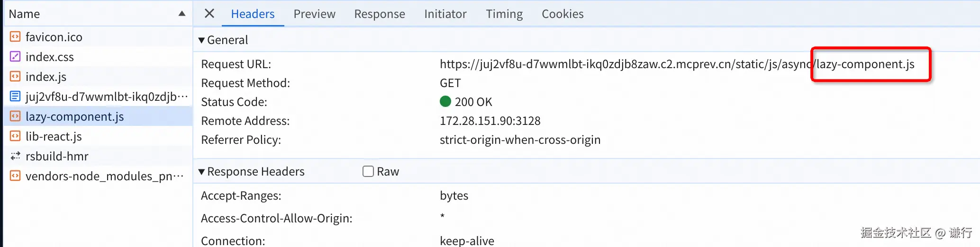The width and height of the screenshot is (980, 247).
Task: Sort requests by the Name column arrow
Action: pos(181,14)
